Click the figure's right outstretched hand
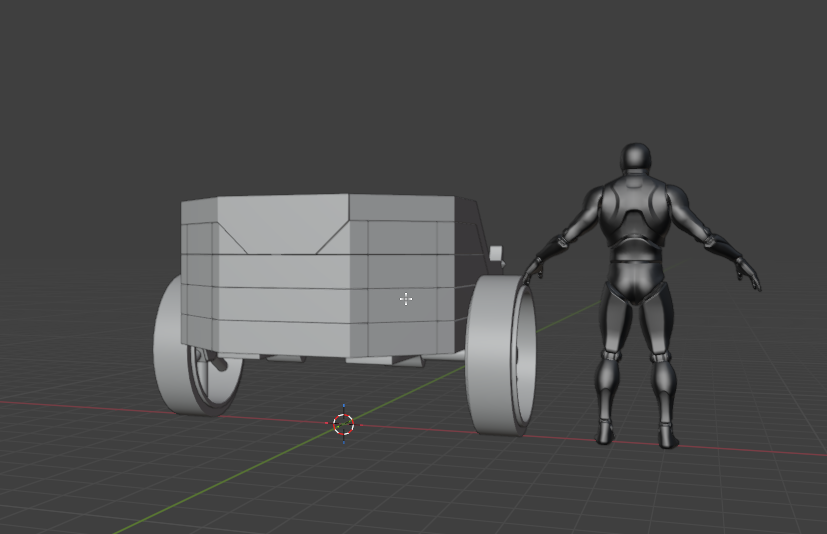 (746, 273)
